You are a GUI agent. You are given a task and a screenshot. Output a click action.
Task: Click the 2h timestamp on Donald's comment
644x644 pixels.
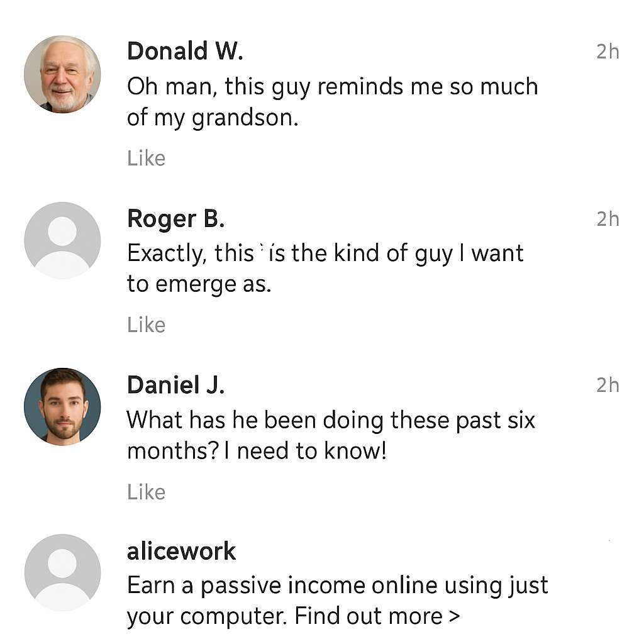(x=608, y=52)
